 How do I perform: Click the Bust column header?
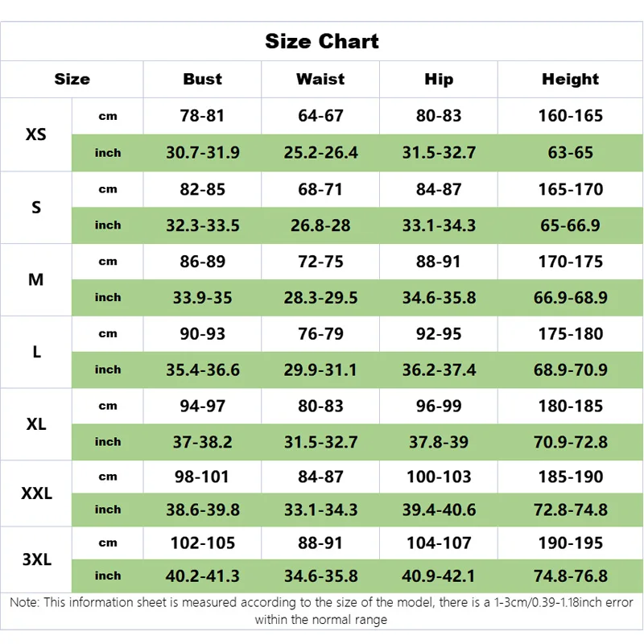pos(202,79)
